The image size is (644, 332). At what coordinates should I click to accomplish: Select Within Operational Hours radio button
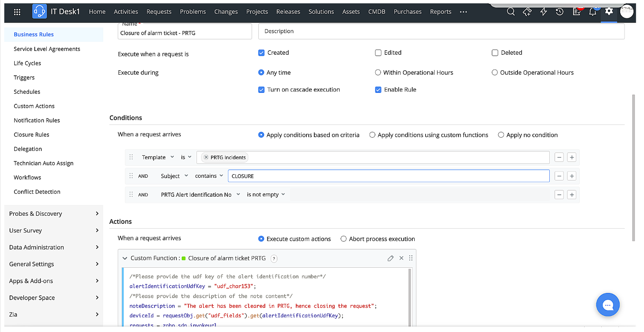pyautogui.click(x=378, y=73)
